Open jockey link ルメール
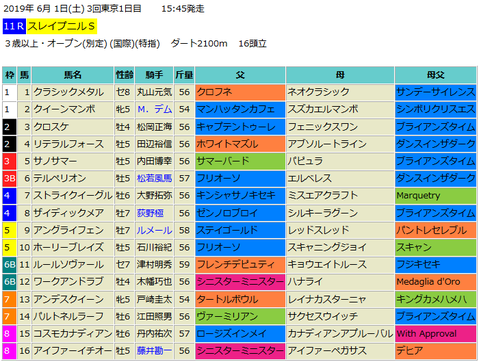The image size is (479, 362). [x=154, y=230]
